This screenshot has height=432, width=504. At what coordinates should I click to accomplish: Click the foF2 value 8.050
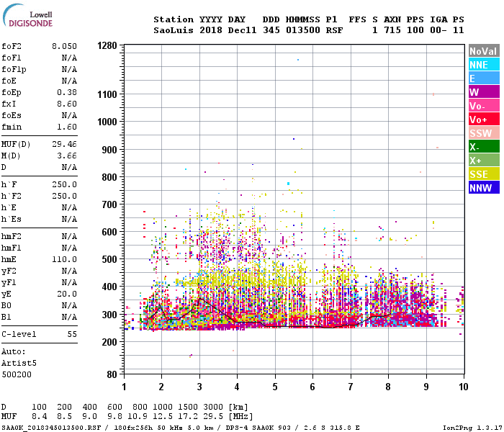tap(64, 46)
